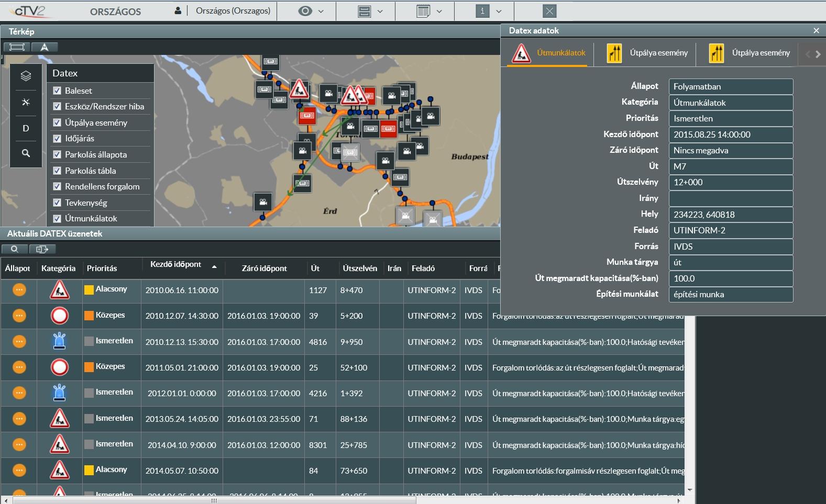
Task: Click the table horizontal scrollbar
Action: click(215, 500)
